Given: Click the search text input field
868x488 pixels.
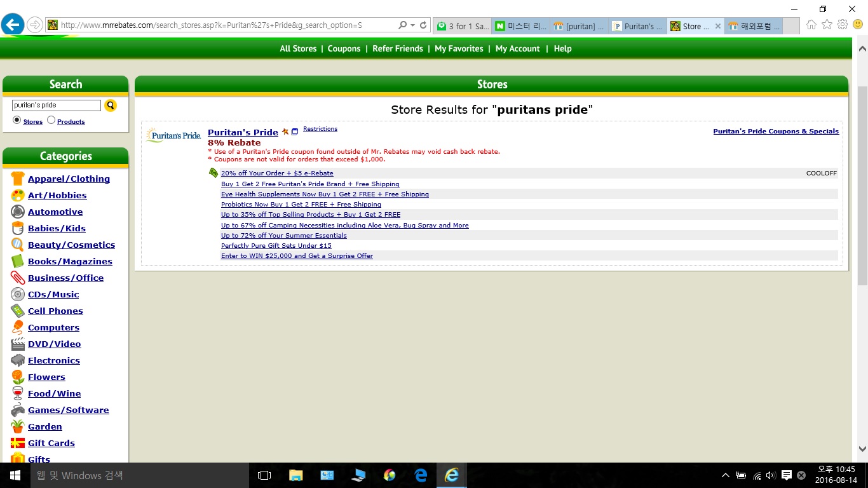Looking at the screenshot, I should 57,105.
